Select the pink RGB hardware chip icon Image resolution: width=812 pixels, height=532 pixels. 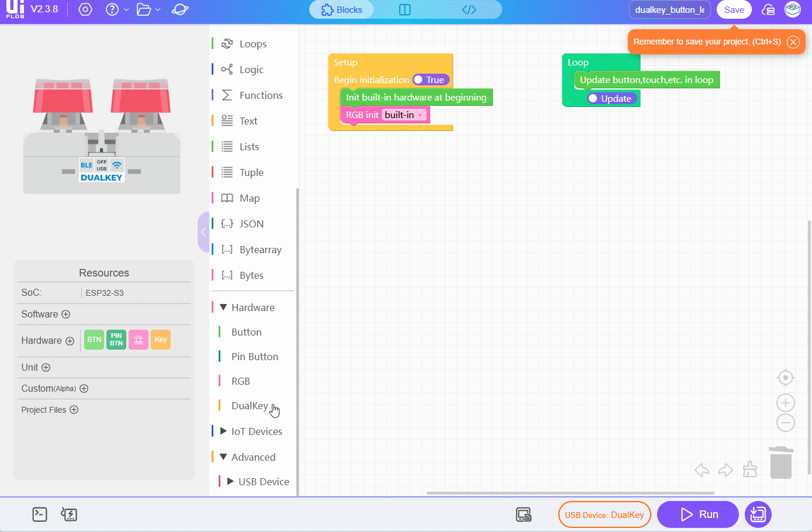(x=139, y=340)
